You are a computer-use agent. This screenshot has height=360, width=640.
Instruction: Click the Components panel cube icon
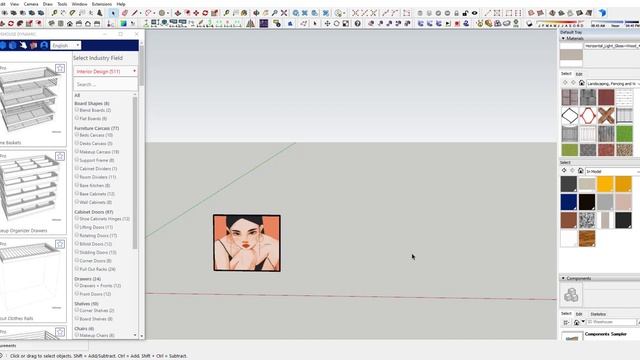tap(571, 295)
